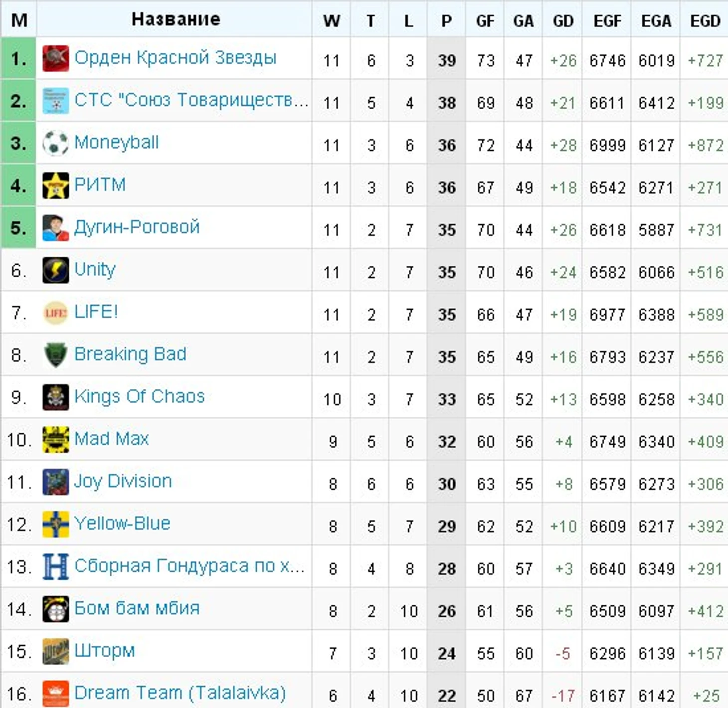Click the Mad Max yellow-black team icon
The image size is (728, 708).
(55, 440)
